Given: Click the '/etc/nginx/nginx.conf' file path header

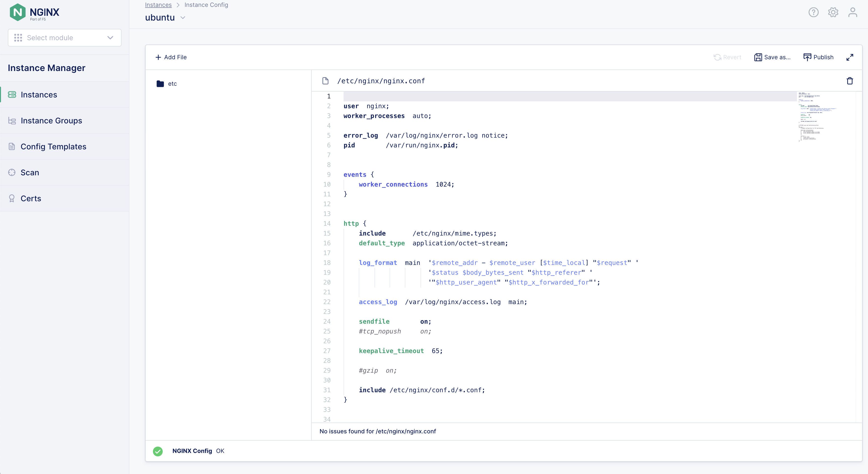Looking at the screenshot, I should click(x=381, y=81).
